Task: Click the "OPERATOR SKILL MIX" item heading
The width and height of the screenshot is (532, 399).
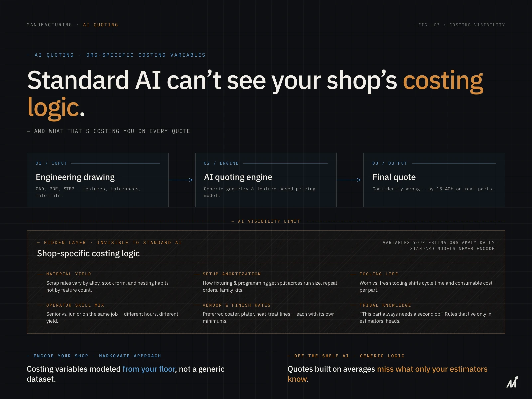Action: (x=75, y=305)
